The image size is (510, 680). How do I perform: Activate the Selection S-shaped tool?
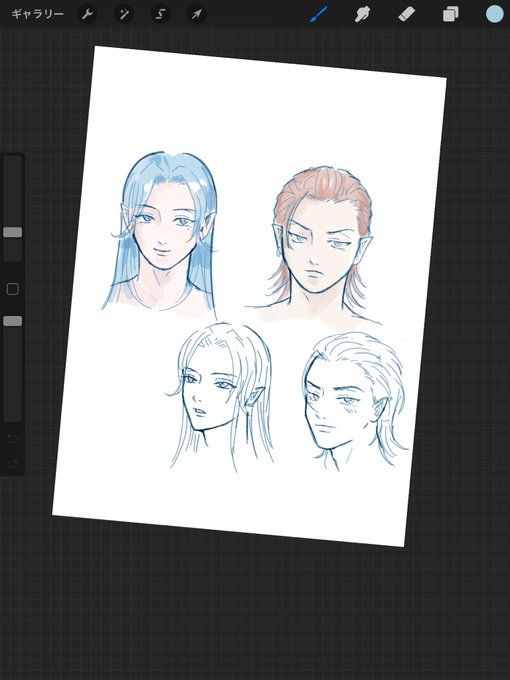(160, 14)
